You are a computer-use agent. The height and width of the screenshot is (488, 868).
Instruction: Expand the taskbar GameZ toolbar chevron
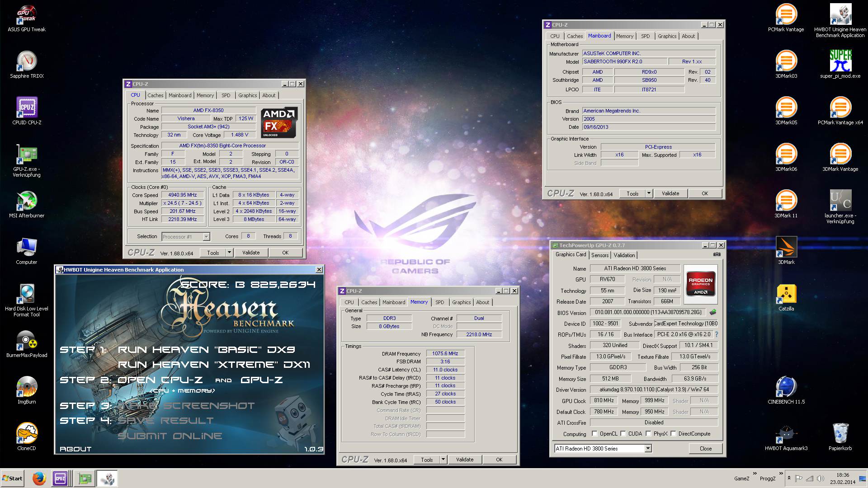(755, 474)
